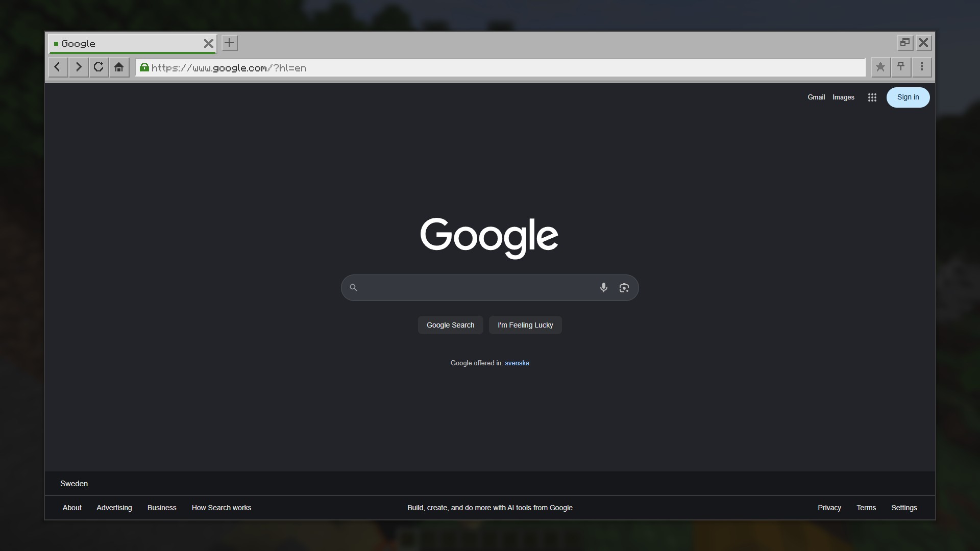Open How Search works link
Screen dimensions: 980x551
pos(222,508)
